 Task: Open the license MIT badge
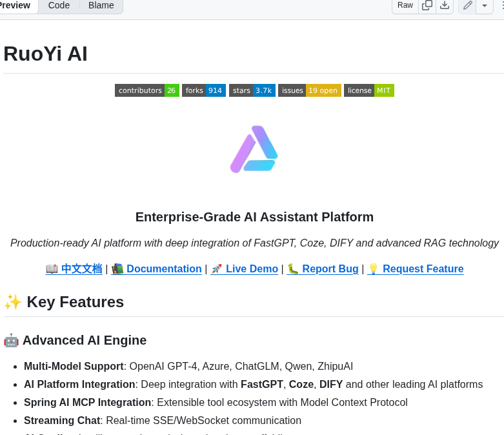369,90
